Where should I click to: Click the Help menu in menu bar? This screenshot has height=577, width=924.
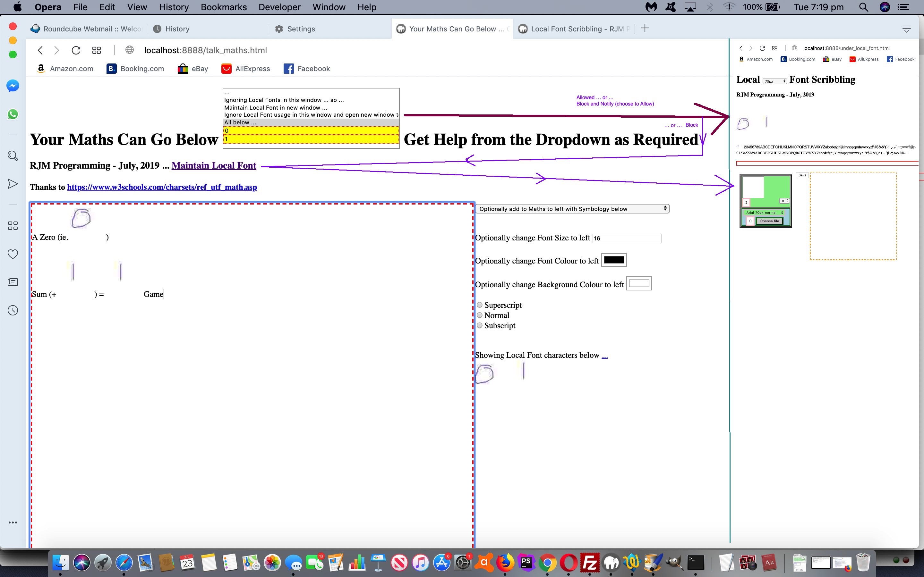(366, 7)
